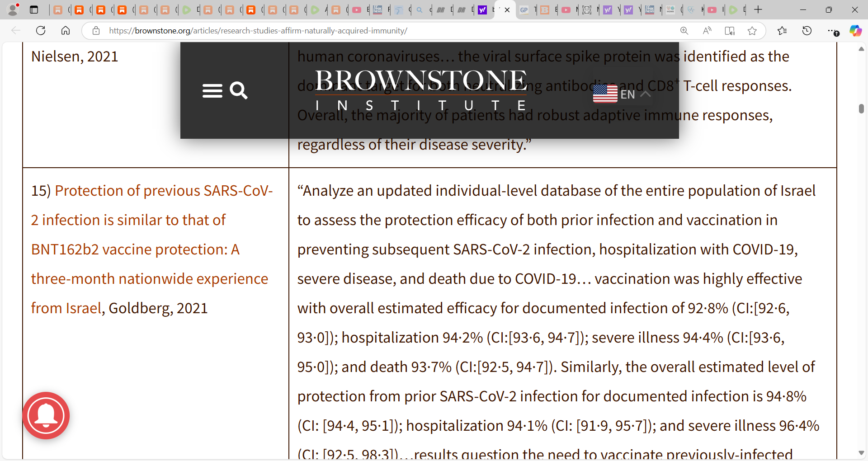This screenshot has height=461, width=868.
Task: Click the scrollbar up arrow
Action: [861, 48]
